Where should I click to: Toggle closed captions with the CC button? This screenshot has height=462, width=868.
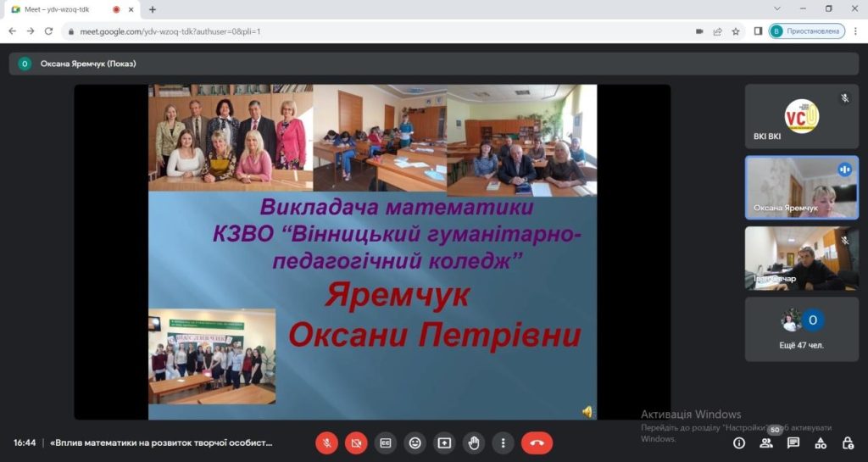(x=386, y=443)
